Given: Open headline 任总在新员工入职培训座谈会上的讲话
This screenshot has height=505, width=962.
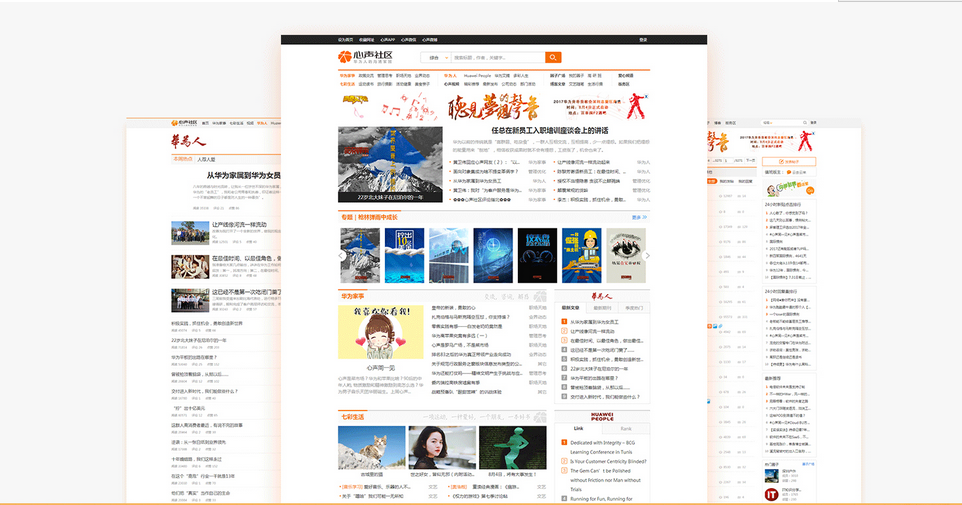Looking at the screenshot, I should pos(550,131).
